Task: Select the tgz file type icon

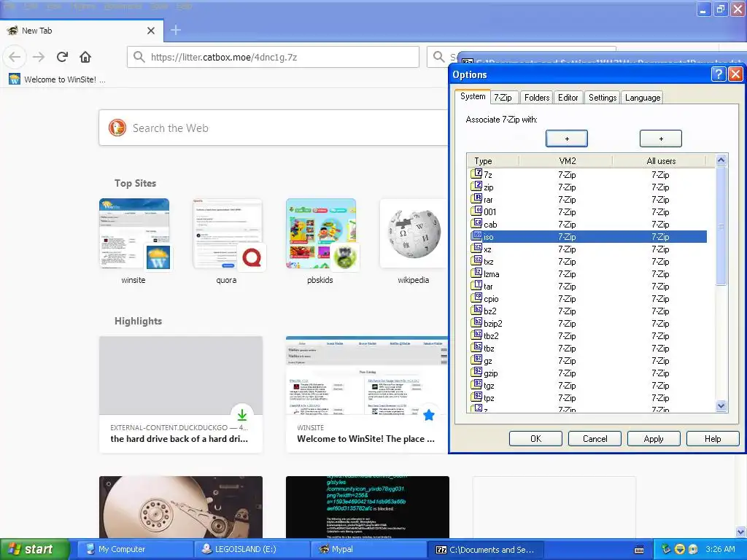Action: point(476,384)
